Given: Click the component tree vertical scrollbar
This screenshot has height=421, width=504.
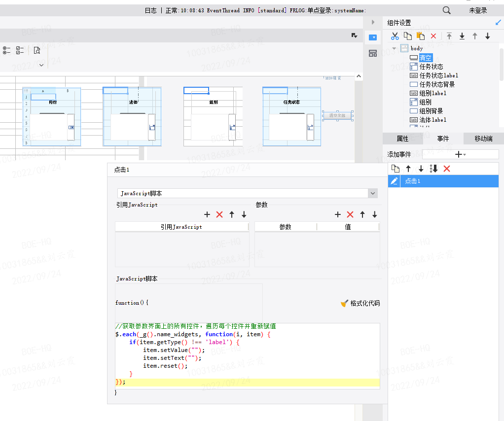Looking at the screenshot, I should point(502,64).
